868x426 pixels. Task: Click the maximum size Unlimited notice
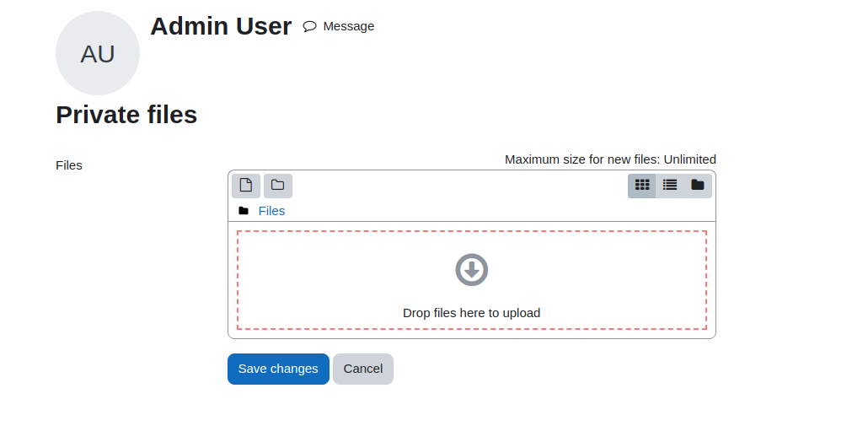click(610, 159)
